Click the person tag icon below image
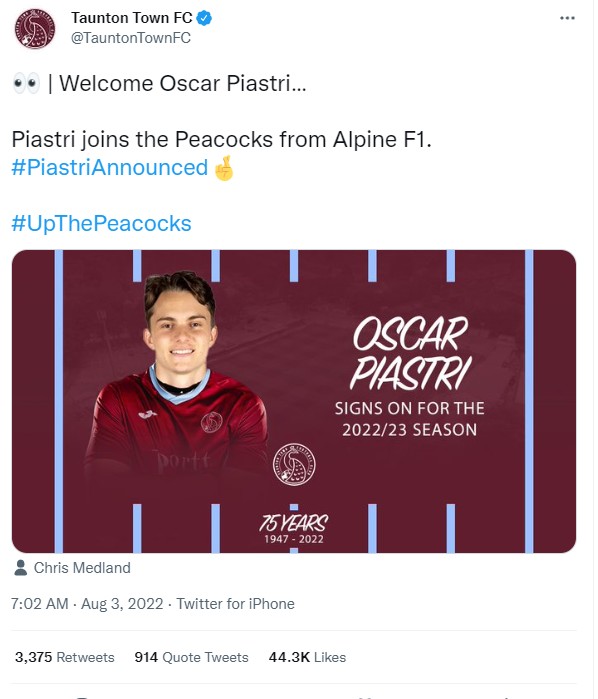 click(x=21, y=568)
